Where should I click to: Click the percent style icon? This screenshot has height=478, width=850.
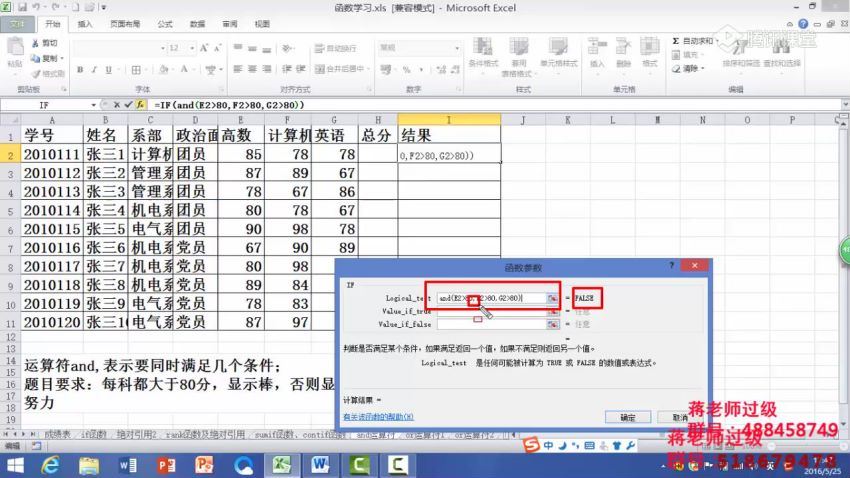coord(407,69)
